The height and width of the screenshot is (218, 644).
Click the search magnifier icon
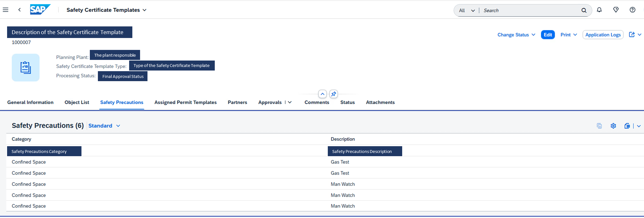(584, 10)
